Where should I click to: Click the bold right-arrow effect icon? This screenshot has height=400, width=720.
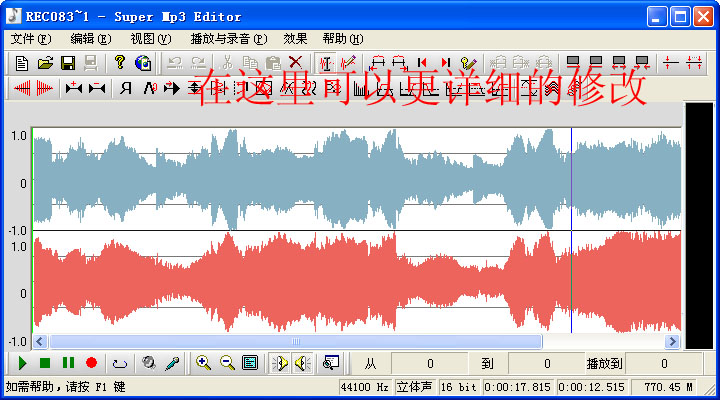coord(172,88)
